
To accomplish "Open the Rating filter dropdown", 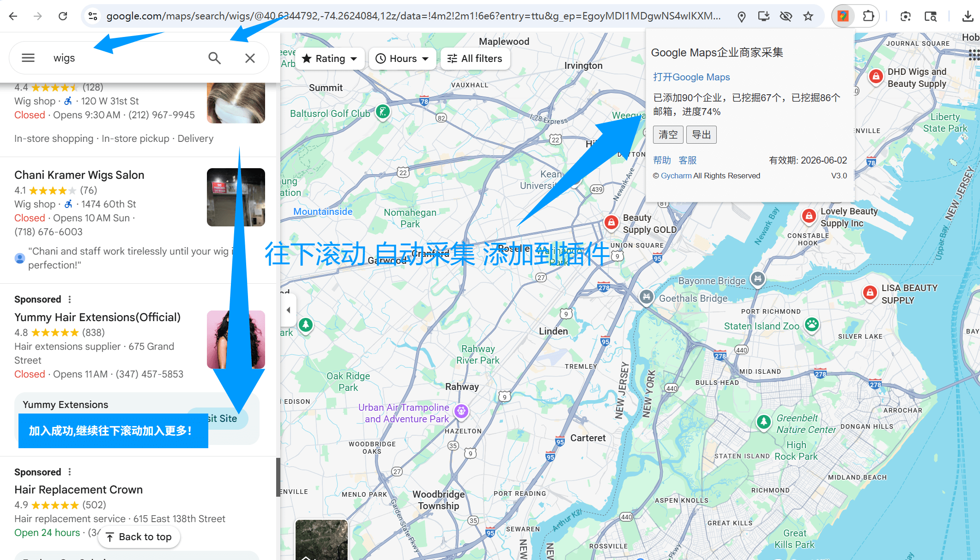I will point(330,59).
